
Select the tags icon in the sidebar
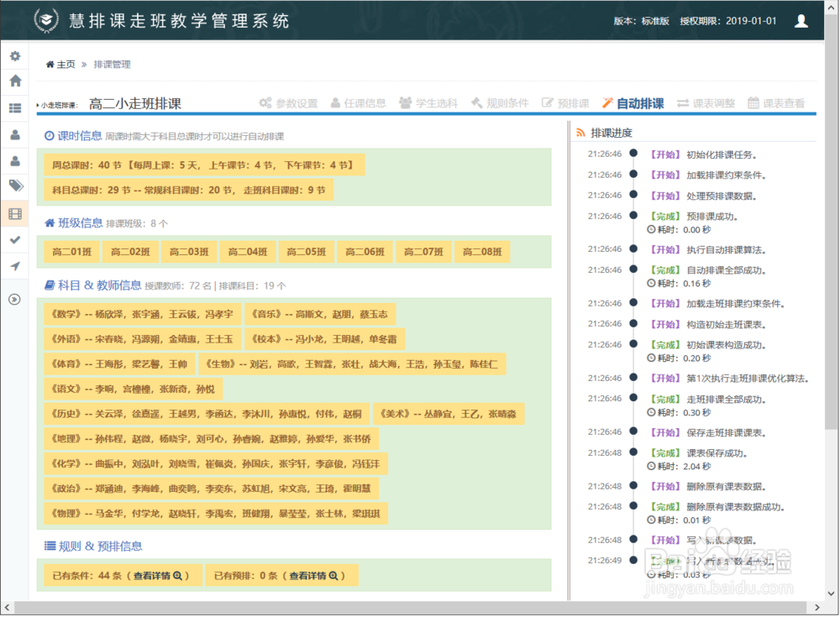click(16, 186)
